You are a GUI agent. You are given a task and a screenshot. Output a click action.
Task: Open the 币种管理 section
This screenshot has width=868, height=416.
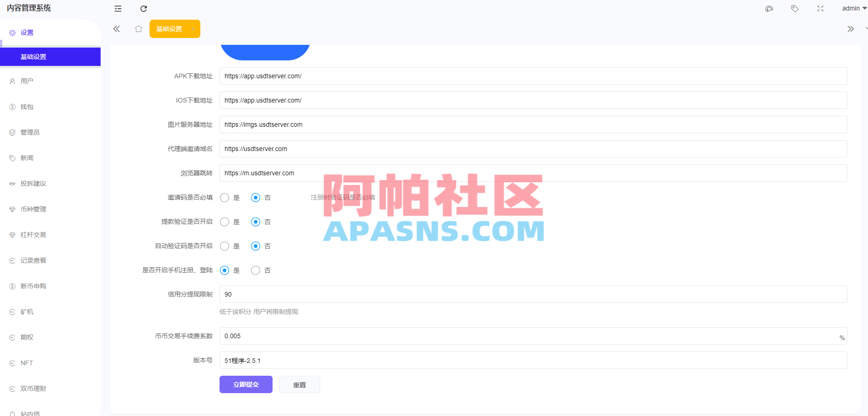pyautogui.click(x=32, y=209)
